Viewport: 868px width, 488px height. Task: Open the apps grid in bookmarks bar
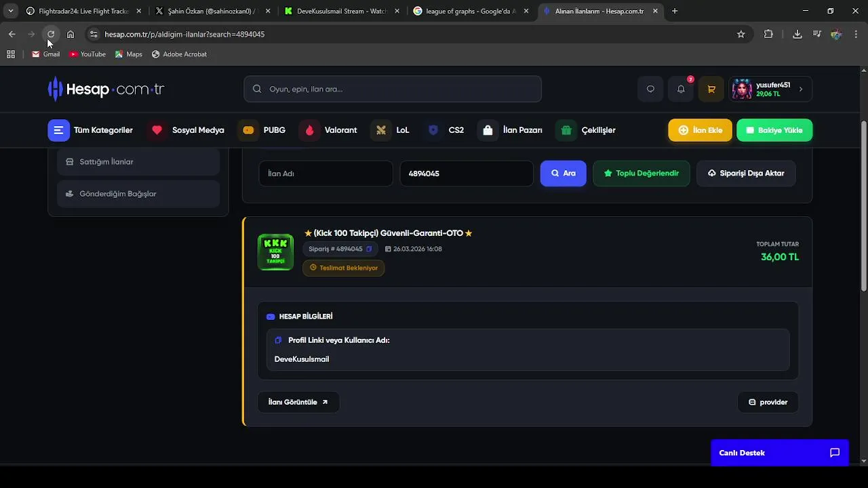(11, 54)
